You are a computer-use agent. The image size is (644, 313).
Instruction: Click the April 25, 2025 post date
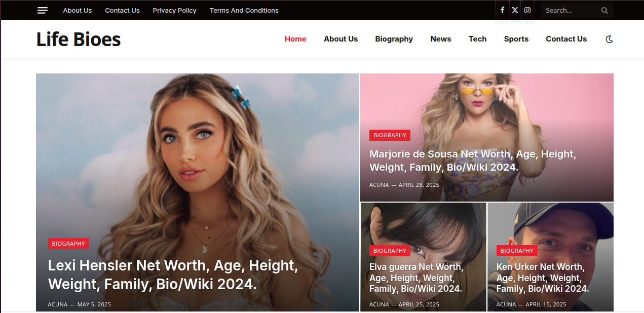pyautogui.click(x=419, y=304)
